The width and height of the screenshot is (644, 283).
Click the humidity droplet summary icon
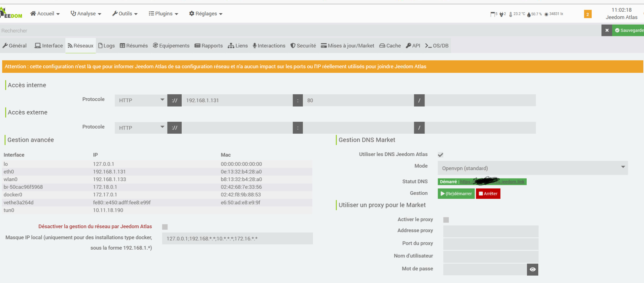pos(529,14)
